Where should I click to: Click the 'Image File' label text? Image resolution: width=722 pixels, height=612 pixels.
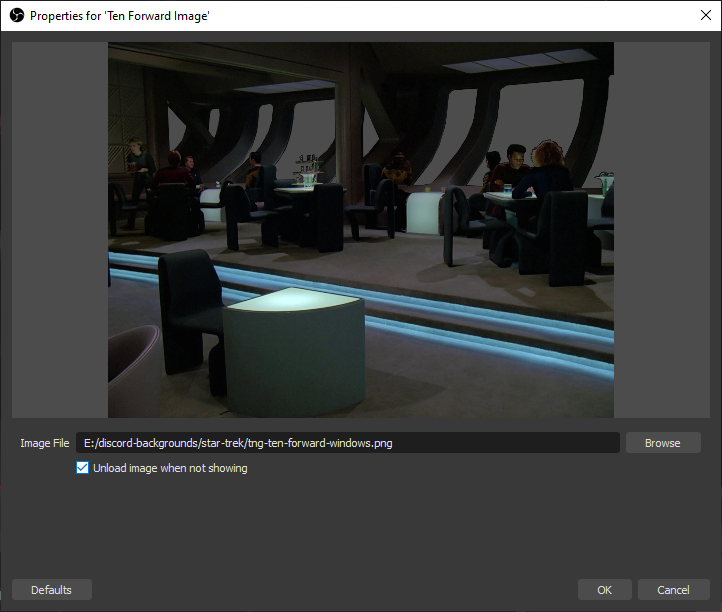[45, 443]
